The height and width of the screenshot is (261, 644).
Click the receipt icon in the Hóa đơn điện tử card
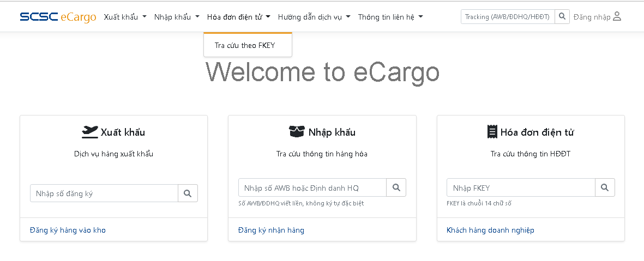click(x=492, y=132)
